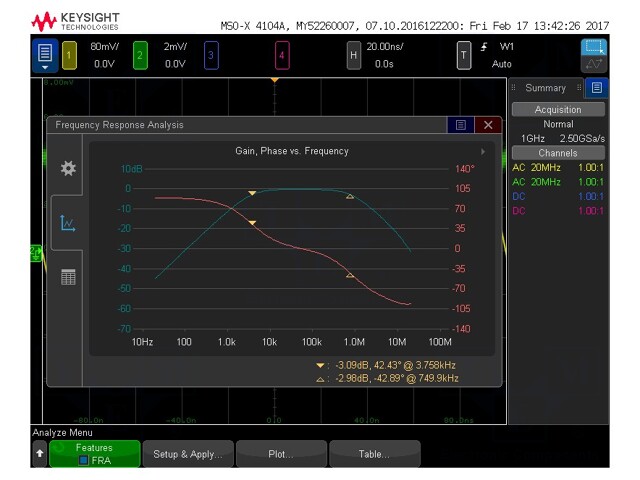Click the Gain, Phase vs. Frequency title
The image size is (640, 480).
coord(292,151)
